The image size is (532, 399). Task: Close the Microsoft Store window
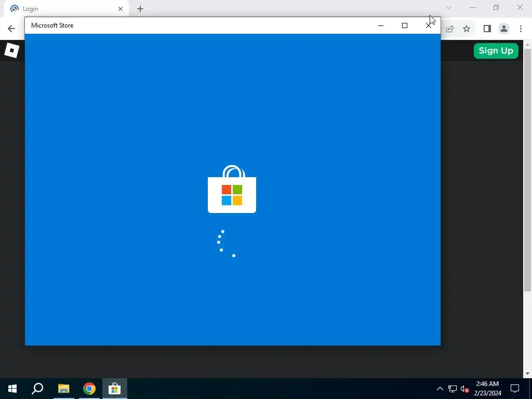pyautogui.click(x=429, y=25)
